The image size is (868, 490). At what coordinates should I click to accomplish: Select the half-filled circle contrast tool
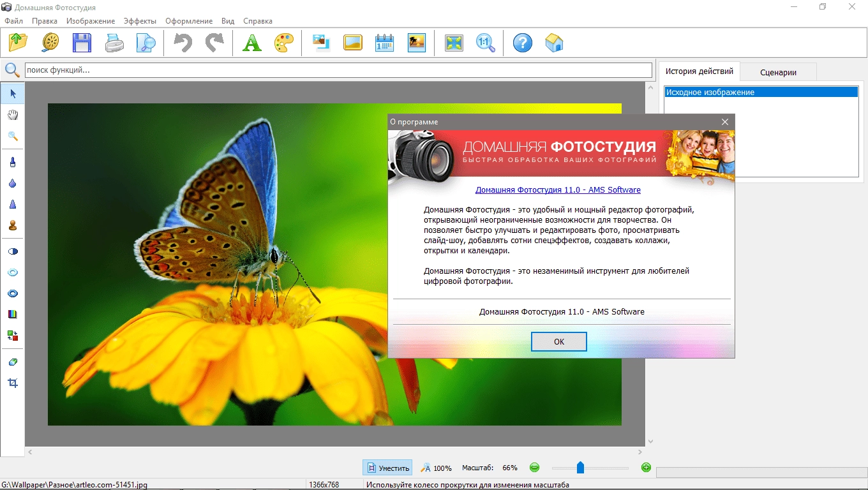point(13,251)
